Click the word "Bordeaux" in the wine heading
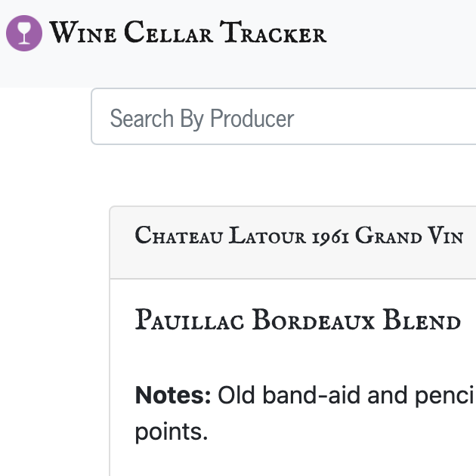476x476 pixels. [x=314, y=320]
